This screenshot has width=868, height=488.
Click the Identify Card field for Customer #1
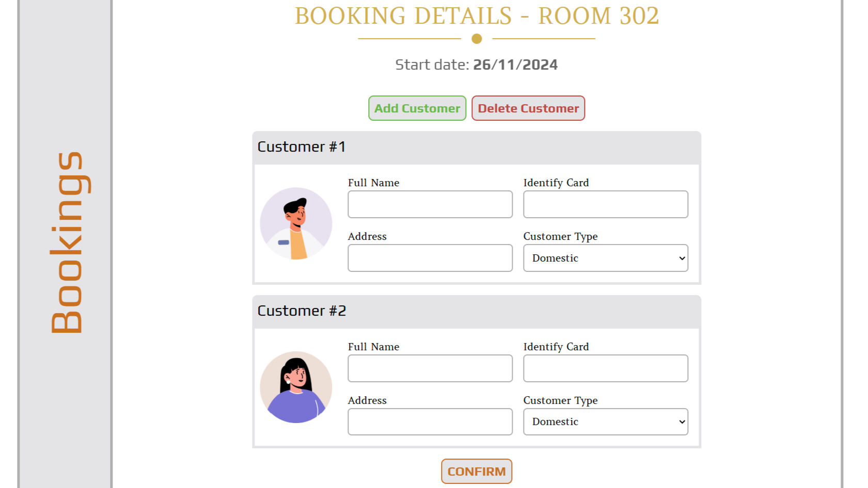(605, 204)
